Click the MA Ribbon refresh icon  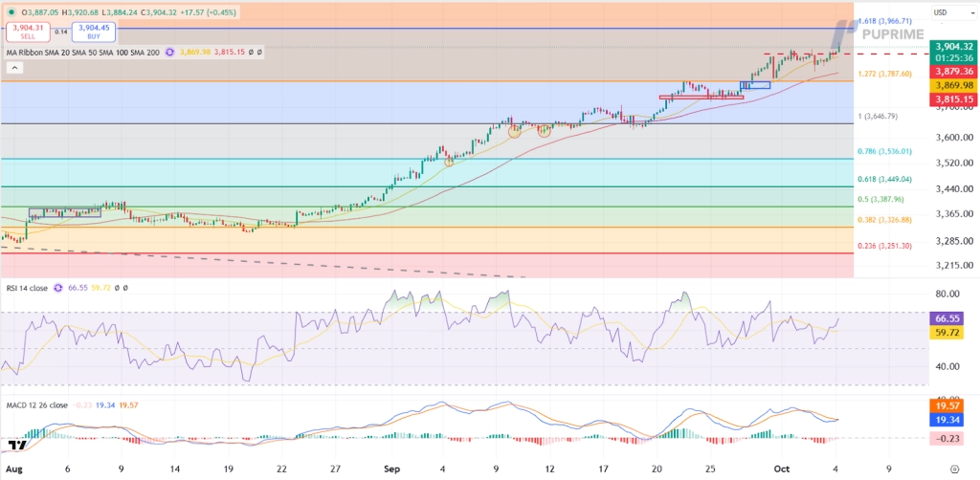coord(170,52)
